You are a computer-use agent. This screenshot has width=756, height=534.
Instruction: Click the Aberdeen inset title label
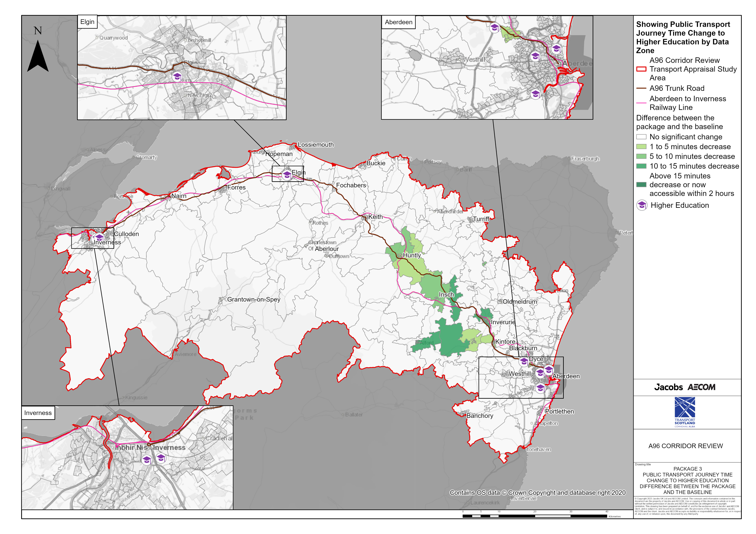pyautogui.click(x=398, y=22)
